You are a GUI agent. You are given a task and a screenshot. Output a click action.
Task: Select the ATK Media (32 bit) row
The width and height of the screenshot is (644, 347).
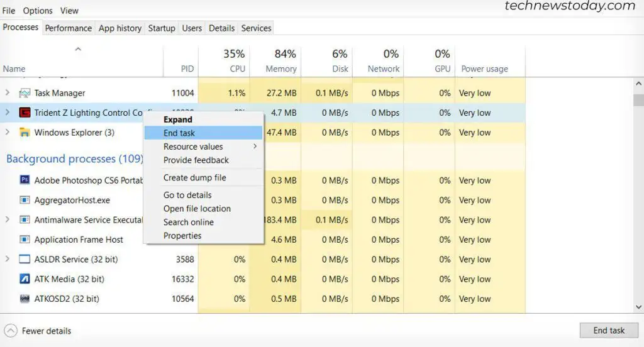(263, 279)
